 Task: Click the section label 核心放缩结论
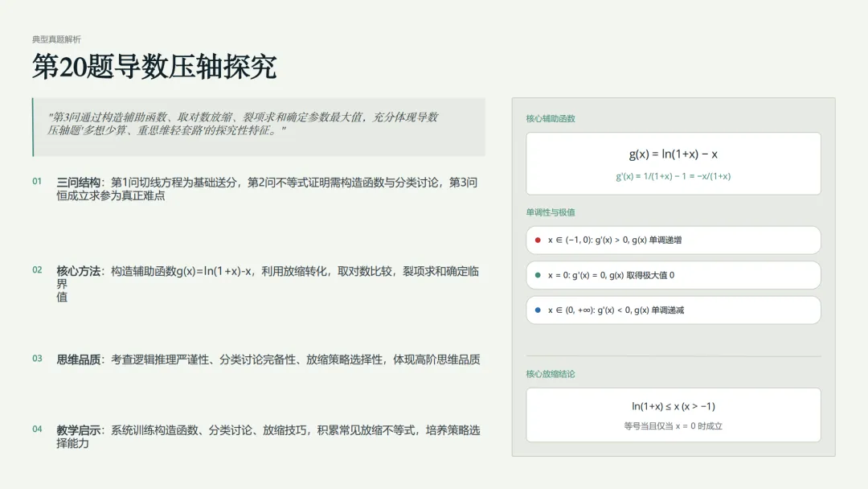[x=551, y=374]
